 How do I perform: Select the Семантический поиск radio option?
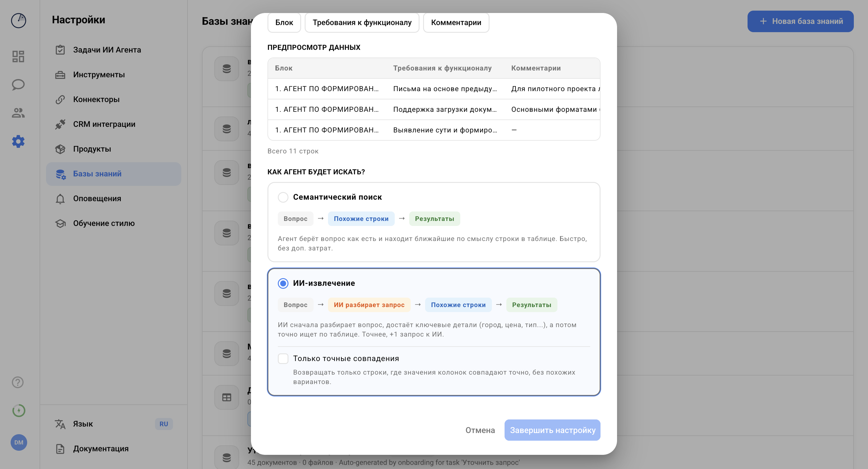click(x=283, y=197)
